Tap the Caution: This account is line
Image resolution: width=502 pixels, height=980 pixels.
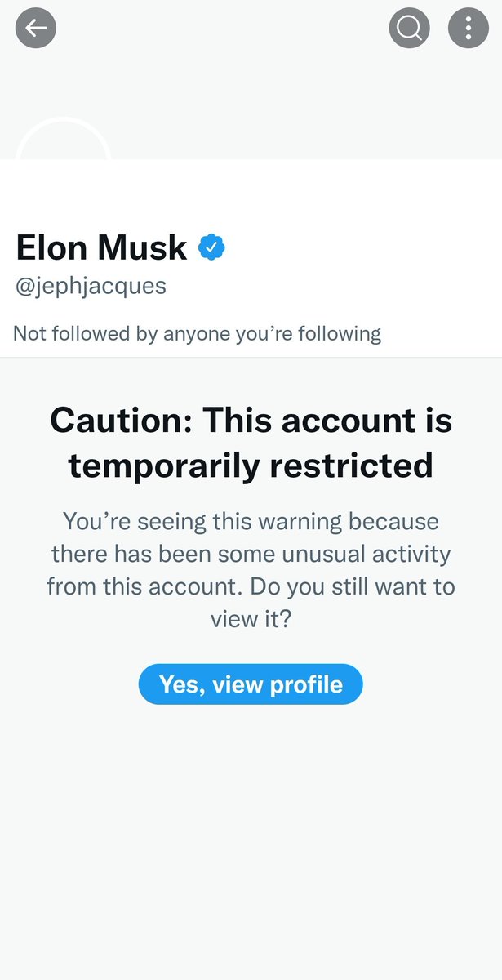251,421
